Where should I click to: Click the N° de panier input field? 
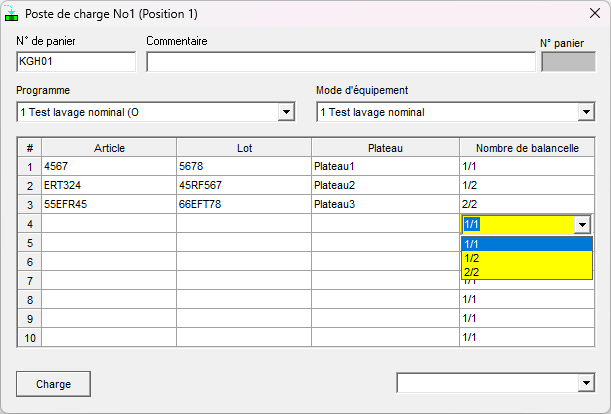(x=76, y=62)
